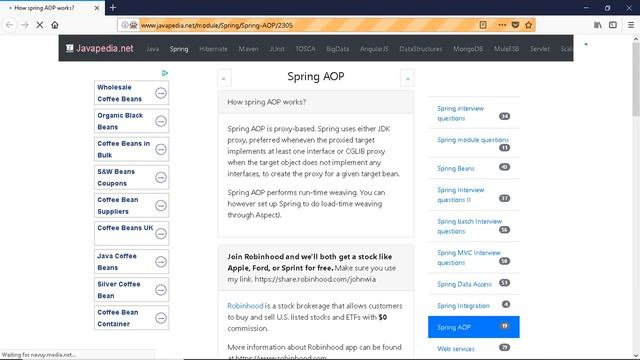This screenshot has height=360, width=640.
Task: Open the MuleESB menu in navbar
Action: click(x=507, y=49)
